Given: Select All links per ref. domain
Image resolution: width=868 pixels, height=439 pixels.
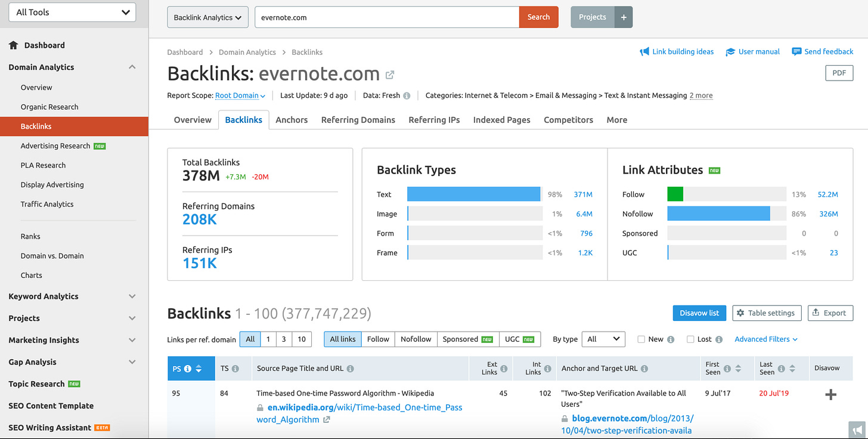Looking at the screenshot, I should [250, 339].
